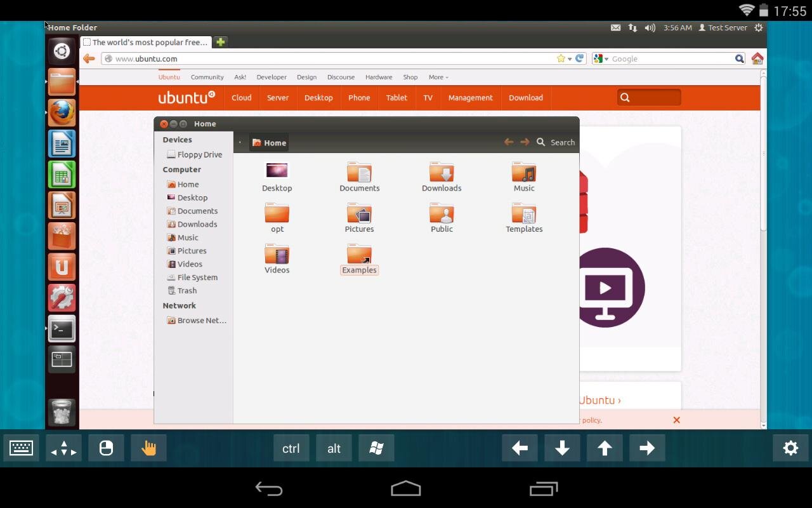Go back using Firefox's orange back arrow

(x=89, y=59)
